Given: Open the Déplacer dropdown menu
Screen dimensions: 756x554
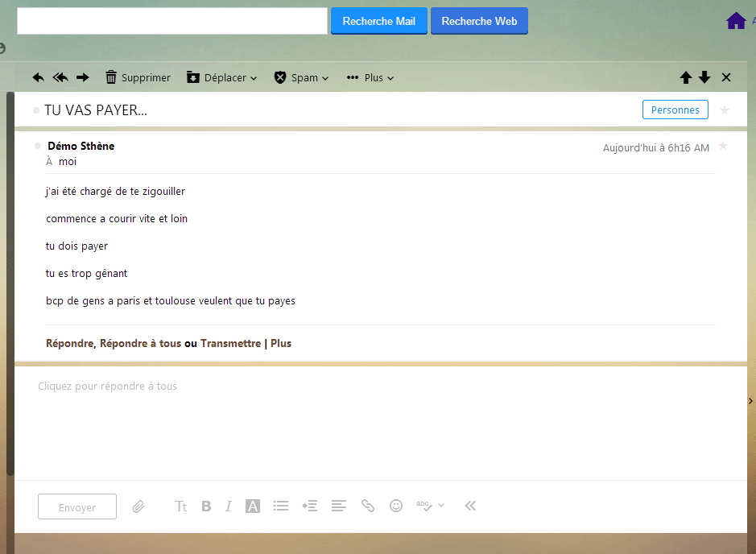Looking at the screenshot, I should [x=221, y=78].
